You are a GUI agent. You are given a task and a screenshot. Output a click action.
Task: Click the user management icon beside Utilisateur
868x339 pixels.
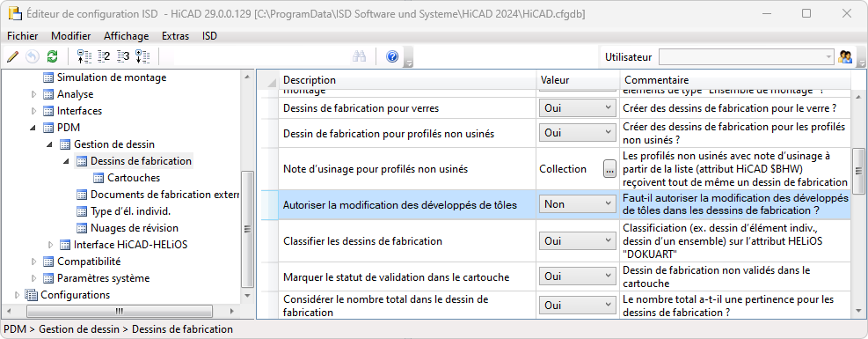[845, 56]
